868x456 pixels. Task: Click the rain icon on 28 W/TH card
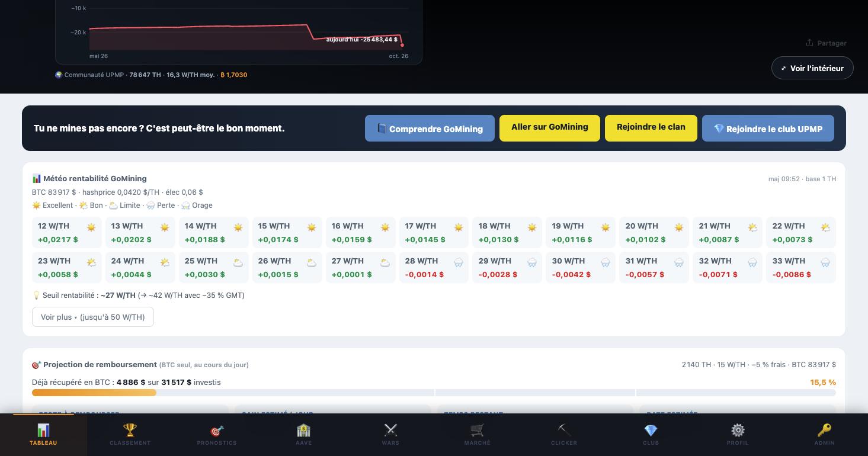click(x=459, y=262)
